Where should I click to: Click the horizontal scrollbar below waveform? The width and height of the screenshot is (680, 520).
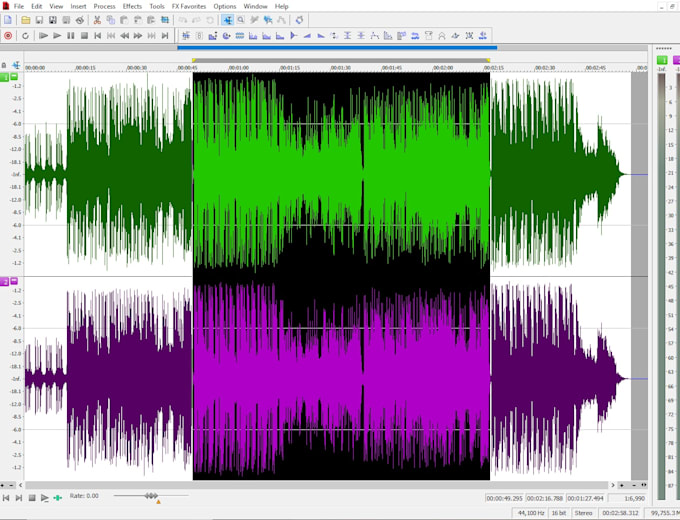pyautogui.click(x=317, y=485)
